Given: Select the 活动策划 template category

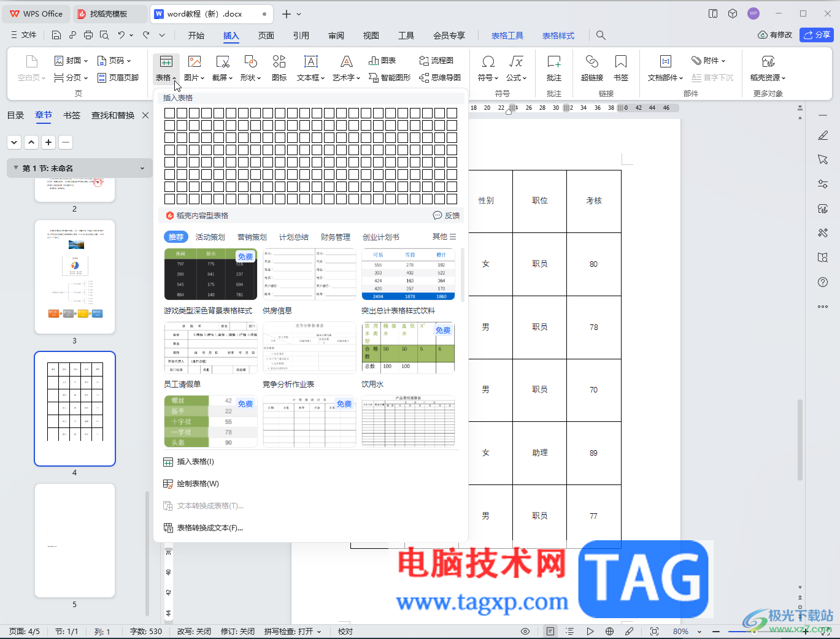Looking at the screenshot, I should tap(210, 237).
